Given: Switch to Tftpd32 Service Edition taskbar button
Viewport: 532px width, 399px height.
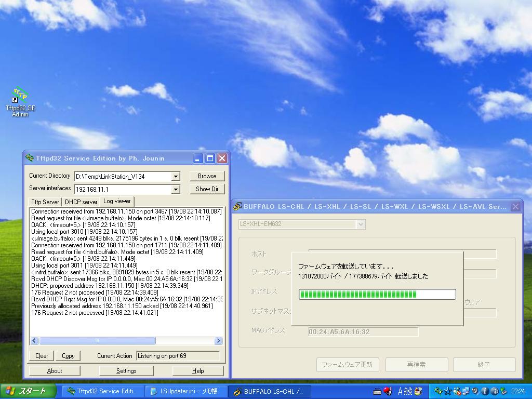Looking at the screenshot, I should 103,391.
